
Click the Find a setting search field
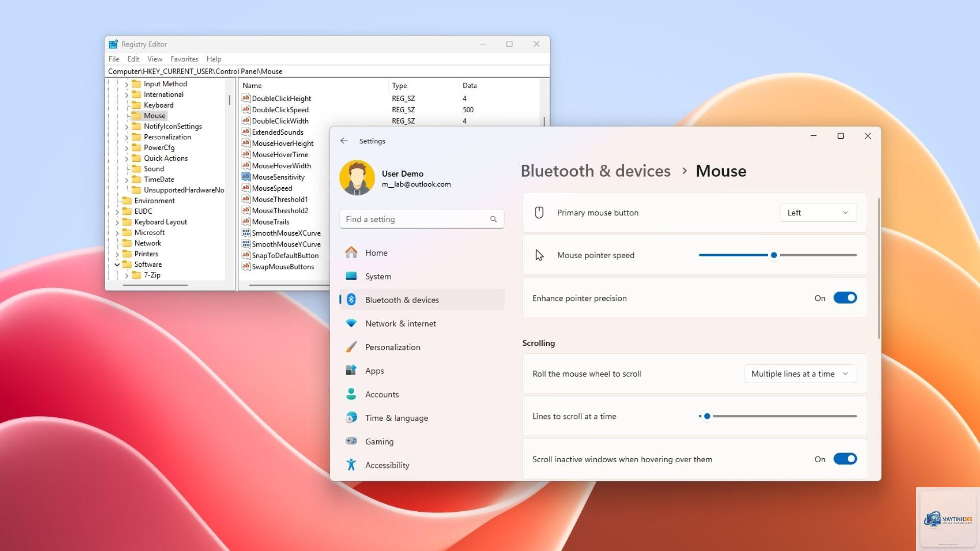[x=422, y=219]
